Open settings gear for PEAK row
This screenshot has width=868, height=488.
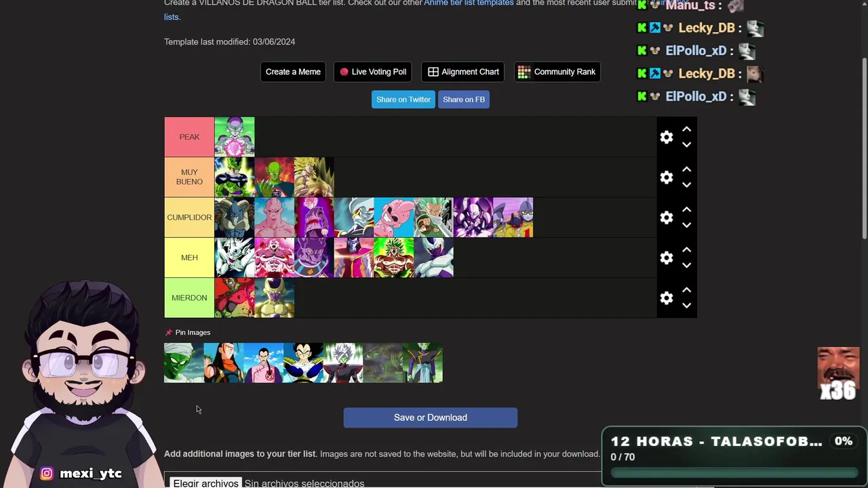click(667, 137)
